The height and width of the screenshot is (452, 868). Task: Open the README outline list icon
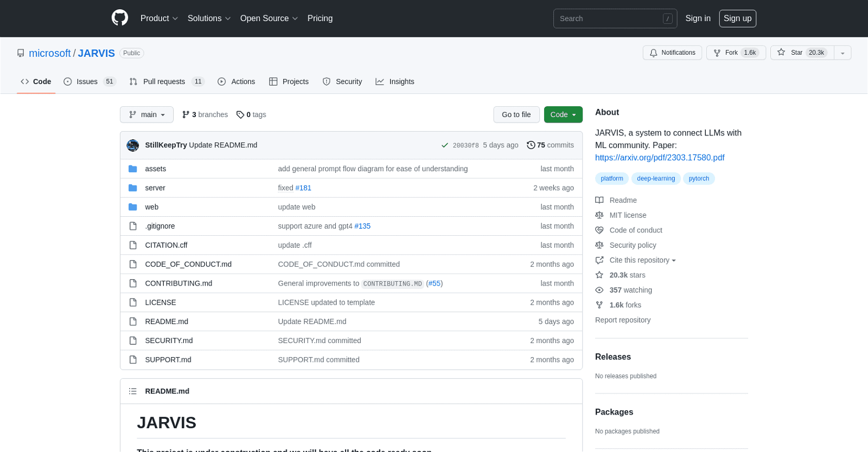tap(133, 391)
